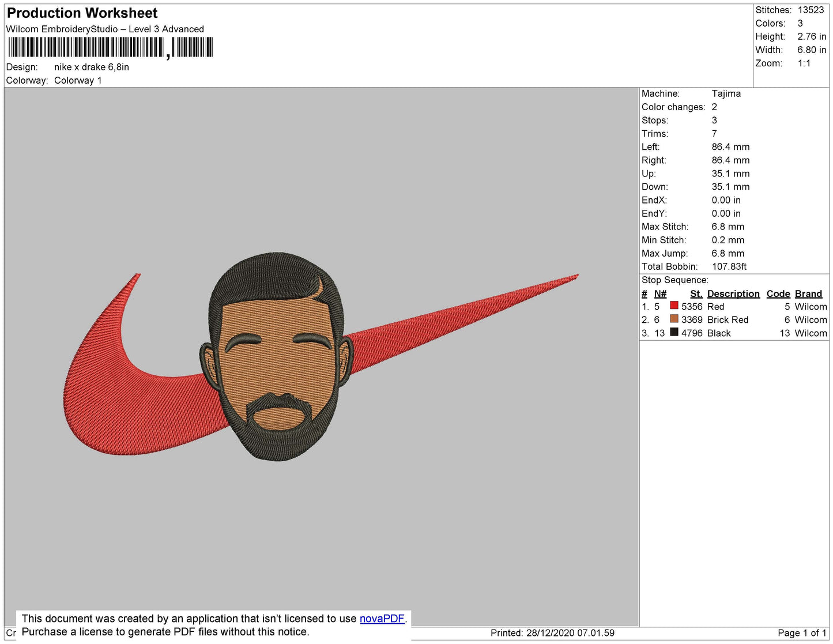The image size is (833, 644).
Task: Click the 'Code' column header
Action: (x=778, y=294)
